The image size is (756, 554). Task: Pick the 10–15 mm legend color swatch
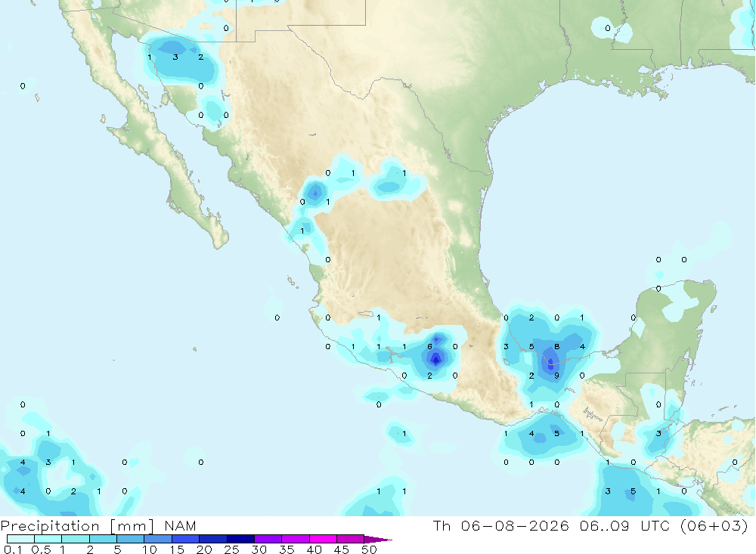coord(158,539)
